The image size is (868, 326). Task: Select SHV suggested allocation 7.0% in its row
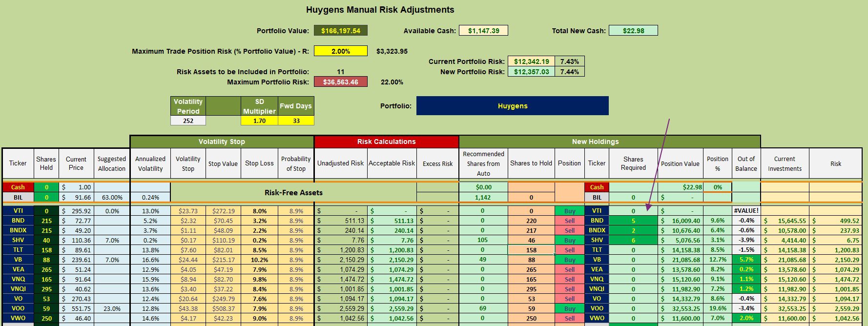click(112, 240)
